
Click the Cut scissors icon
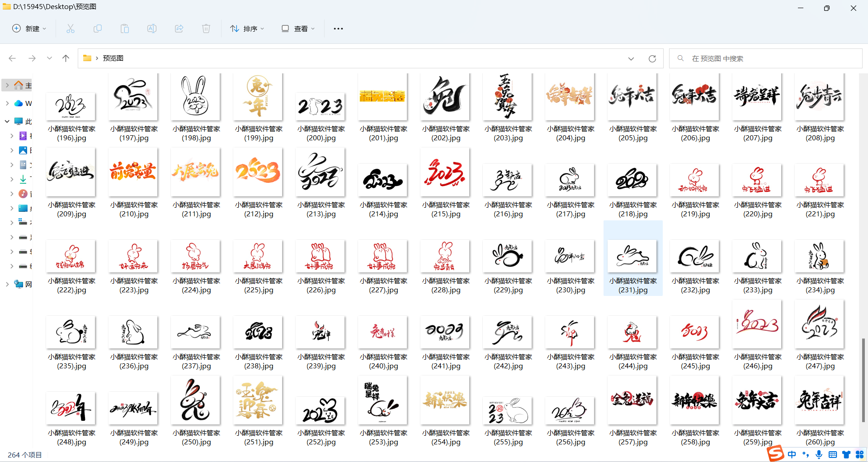tap(71, 29)
